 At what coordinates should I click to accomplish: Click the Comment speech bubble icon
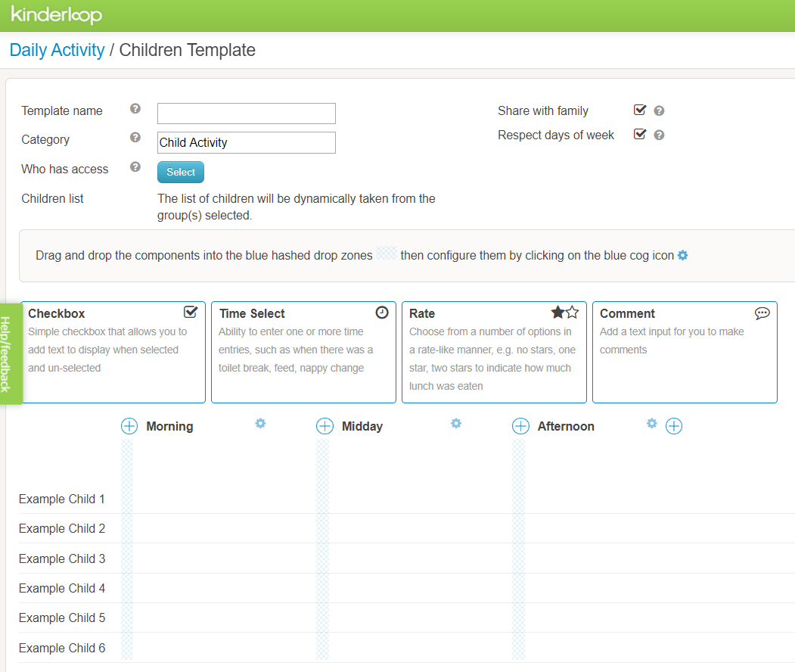pyautogui.click(x=762, y=313)
